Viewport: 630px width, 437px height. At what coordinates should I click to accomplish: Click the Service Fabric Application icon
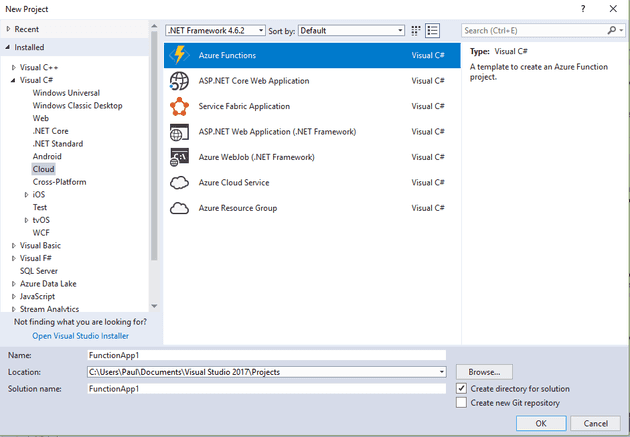[x=179, y=106]
